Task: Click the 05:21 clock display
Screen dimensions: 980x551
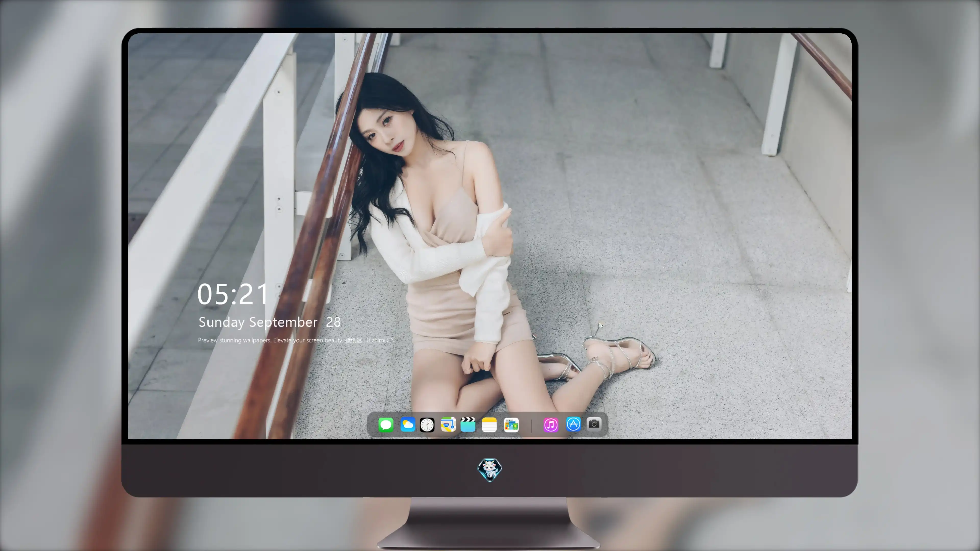Action: click(233, 294)
